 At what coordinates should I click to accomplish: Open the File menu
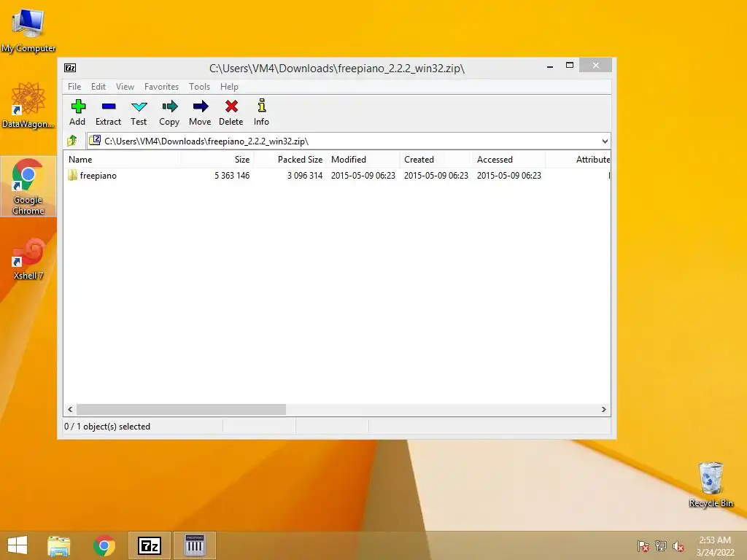(x=74, y=87)
